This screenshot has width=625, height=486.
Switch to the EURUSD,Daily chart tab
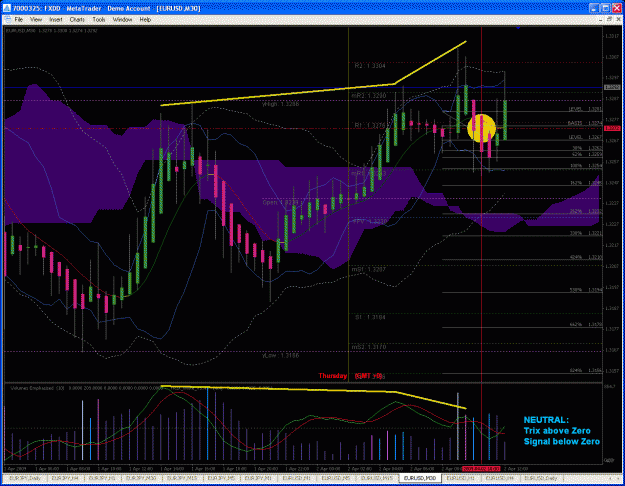540,478
